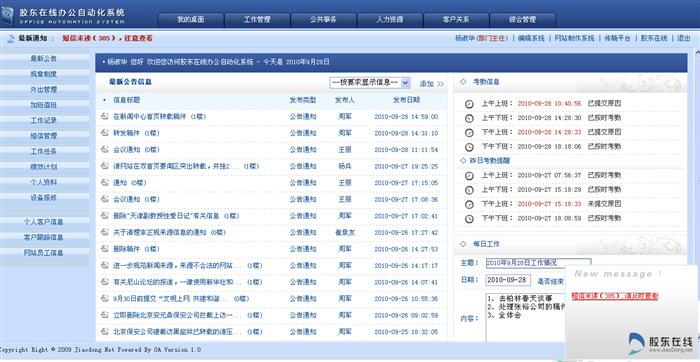Click the icon beside 9月30日前提交 announcement
Screen dimensions: 700x362
click(104, 299)
